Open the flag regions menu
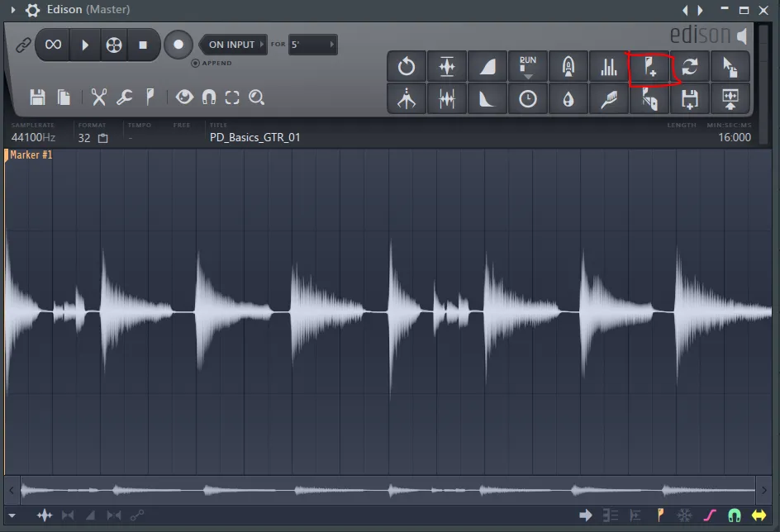Screen dimensions: 780x532 pos(150,97)
